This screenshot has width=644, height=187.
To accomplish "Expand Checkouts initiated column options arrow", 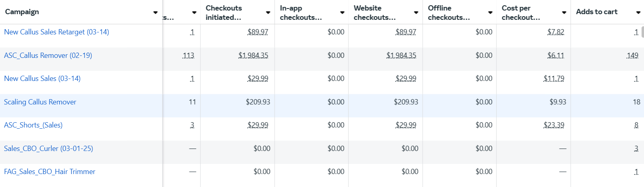I will click(x=268, y=13).
